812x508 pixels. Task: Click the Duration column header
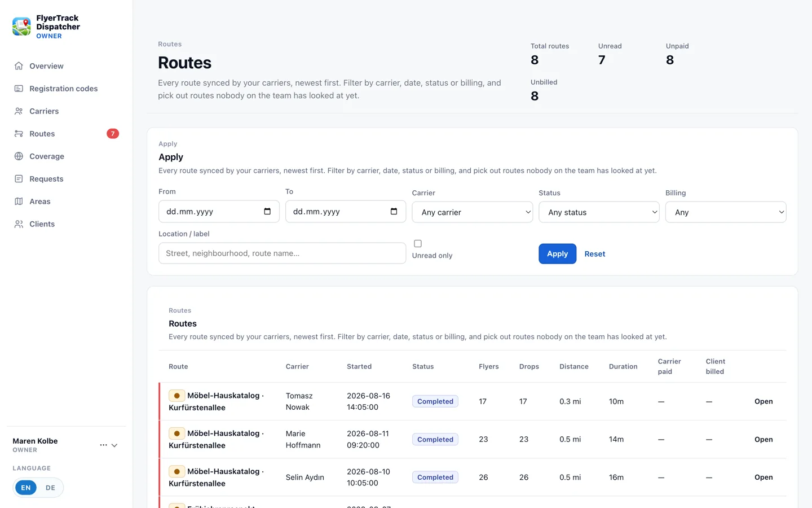pos(623,366)
